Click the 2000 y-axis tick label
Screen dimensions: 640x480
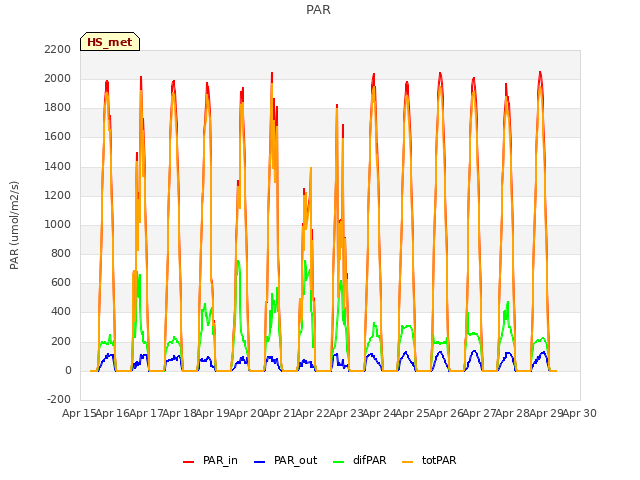(58, 78)
